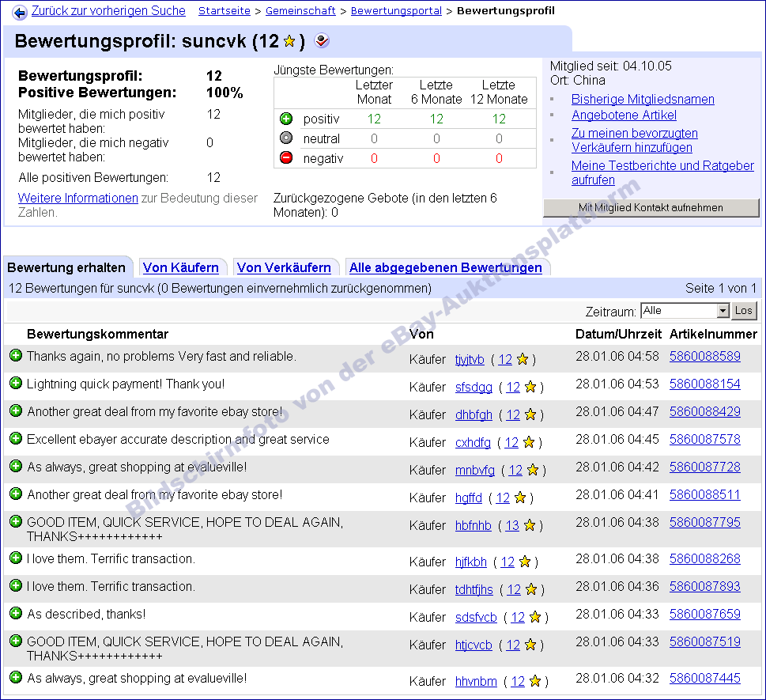Open Gemeinschaft breadcrumb link
This screenshot has height=700, width=766.
tap(300, 11)
